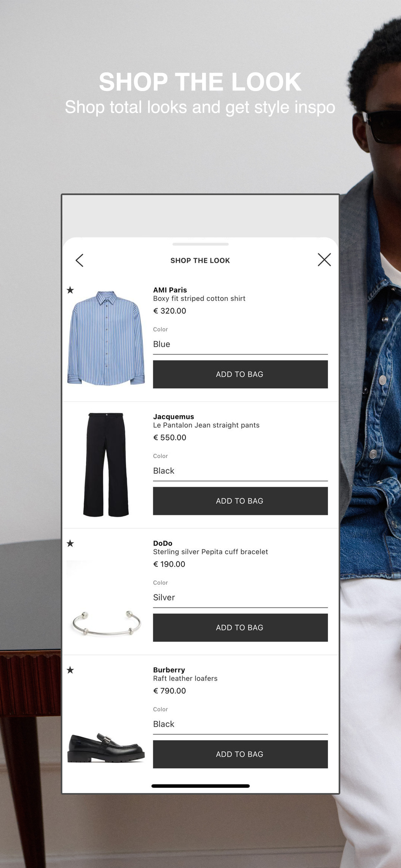401x868 pixels.
Task: Open the Jacquemus brand name link
Action: tap(174, 417)
